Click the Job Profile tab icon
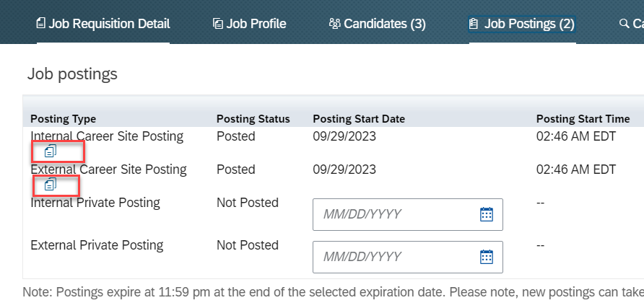The height and width of the screenshot is (308, 644). [218, 24]
